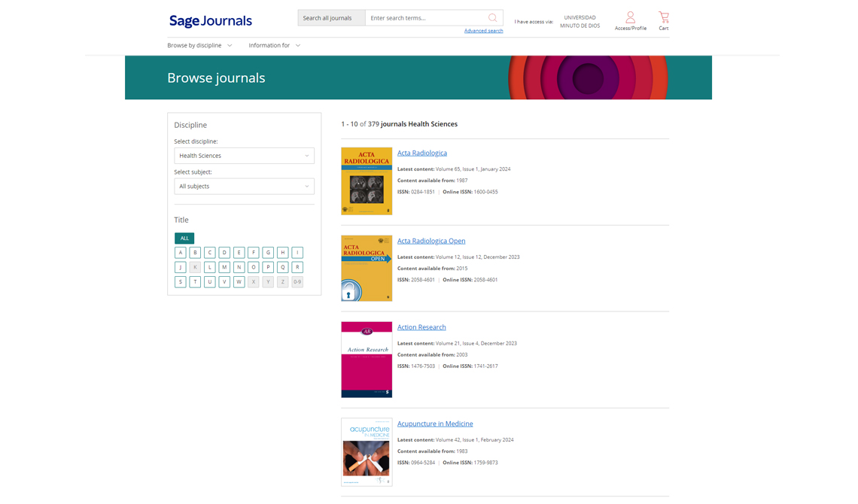The image size is (858, 504).
Task: Click the Enter search terms field
Action: coord(426,18)
